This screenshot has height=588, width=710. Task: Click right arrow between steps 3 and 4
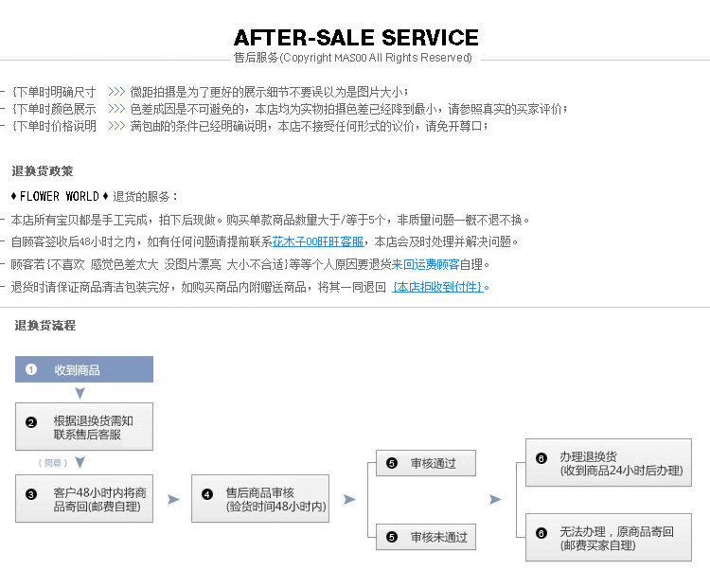click(x=173, y=499)
